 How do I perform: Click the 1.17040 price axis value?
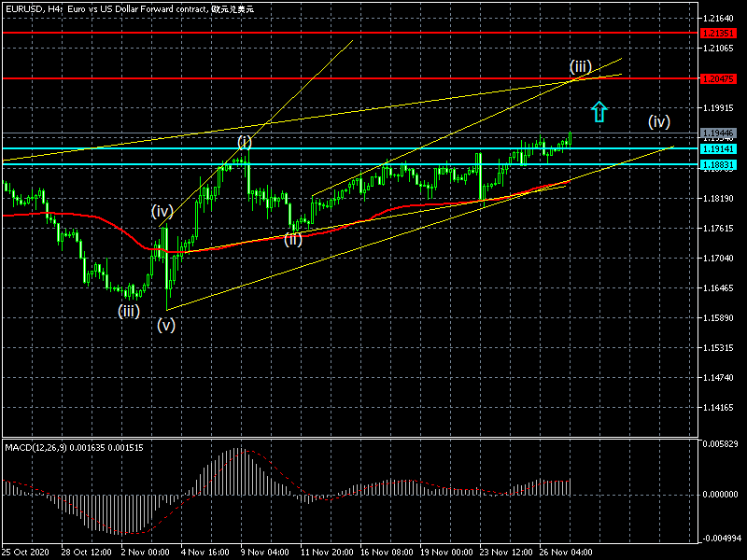pos(718,259)
